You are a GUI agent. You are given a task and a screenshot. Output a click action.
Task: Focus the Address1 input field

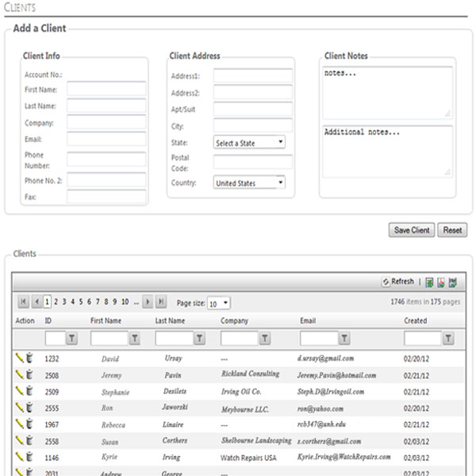(x=253, y=75)
